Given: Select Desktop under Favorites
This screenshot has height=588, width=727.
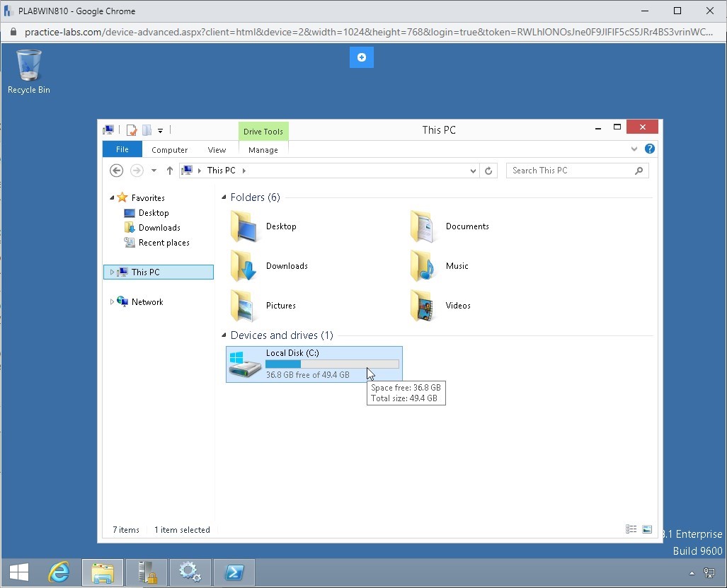Looking at the screenshot, I should (154, 213).
